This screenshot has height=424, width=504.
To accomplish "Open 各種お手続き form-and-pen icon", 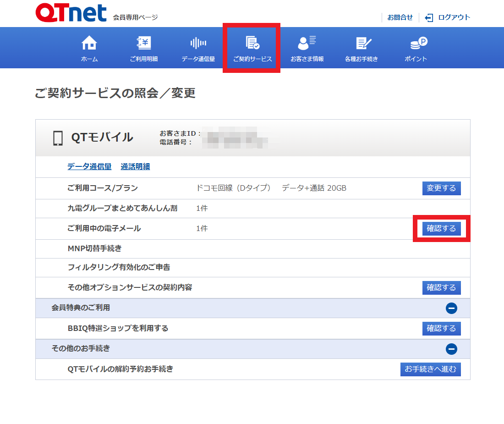I will point(363,43).
